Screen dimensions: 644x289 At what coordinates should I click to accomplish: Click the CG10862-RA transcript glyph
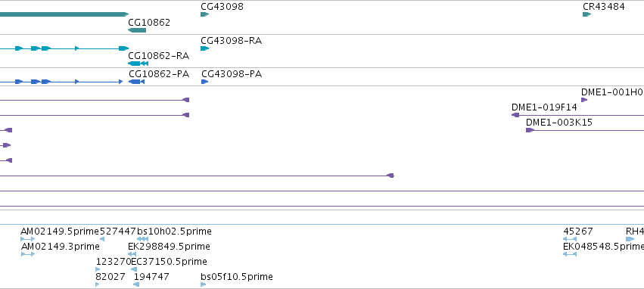click(x=138, y=64)
